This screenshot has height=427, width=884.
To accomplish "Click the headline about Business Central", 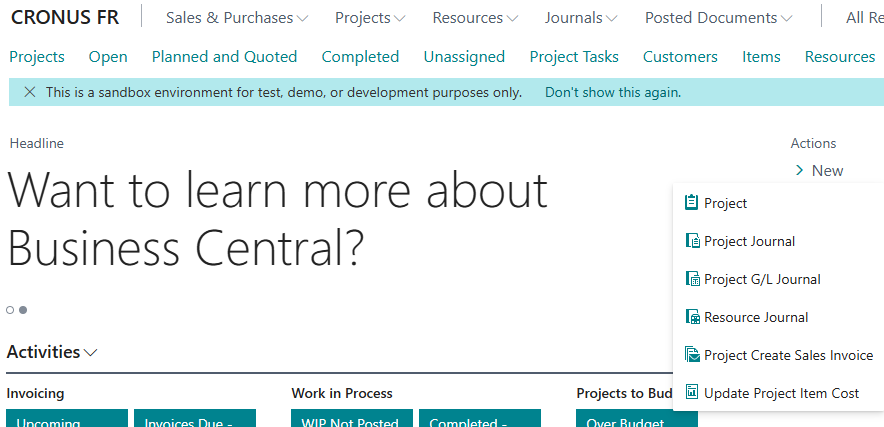I will coord(277,219).
